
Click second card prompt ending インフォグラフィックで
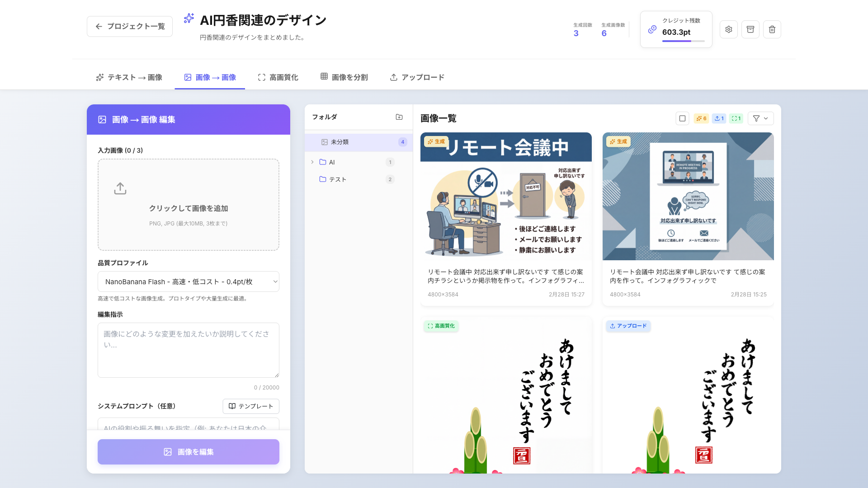click(x=688, y=276)
